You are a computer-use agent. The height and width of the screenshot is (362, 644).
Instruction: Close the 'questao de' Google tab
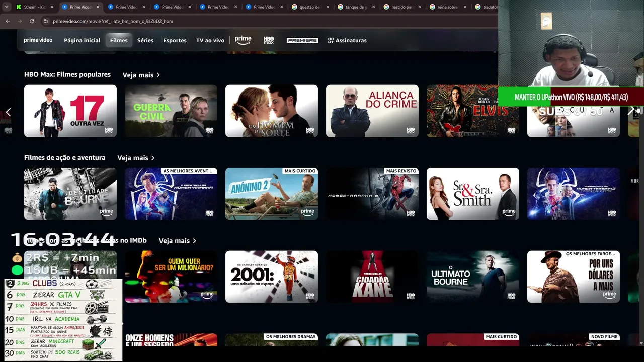[328, 7]
